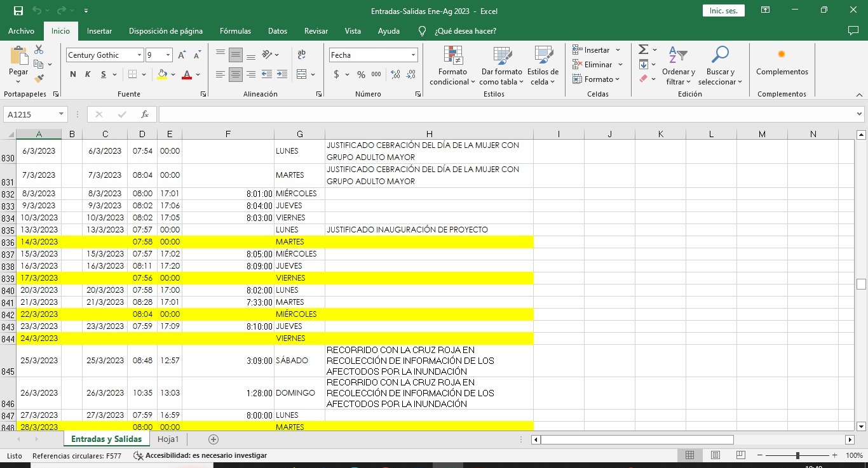Click the yellow fill color button

[x=162, y=74]
